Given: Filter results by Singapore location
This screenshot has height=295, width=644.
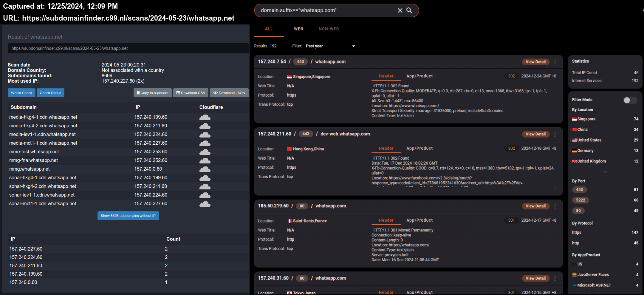Looking at the screenshot, I should pyautogui.click(x=586, y=119).
